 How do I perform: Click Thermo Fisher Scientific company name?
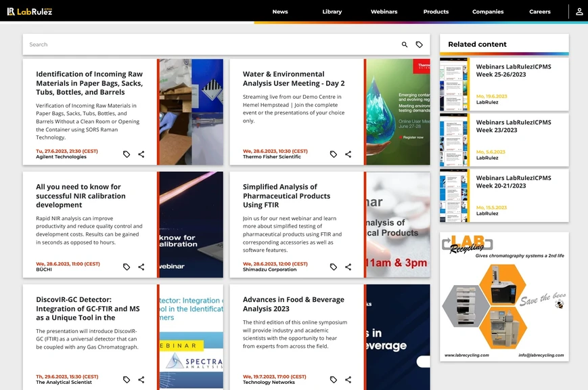271,157
